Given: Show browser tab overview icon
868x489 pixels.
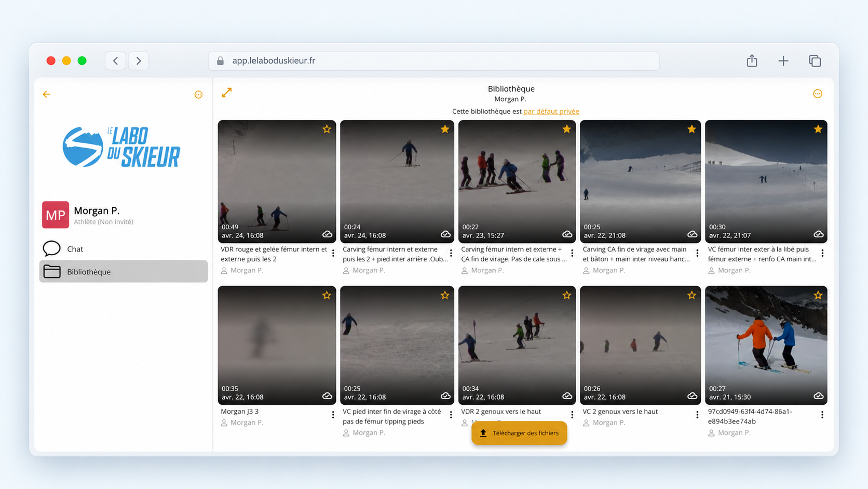Looking at the screenshot, I should pos(815,61).
